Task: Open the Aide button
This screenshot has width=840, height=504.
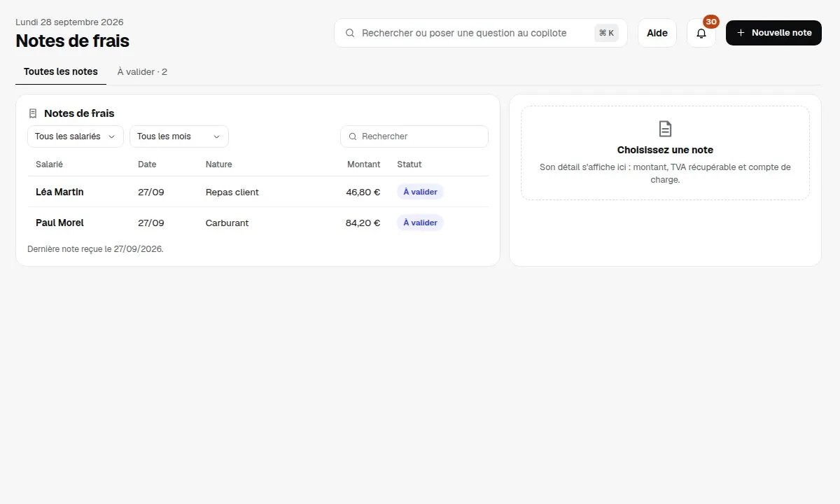Action: pos(657,33)
